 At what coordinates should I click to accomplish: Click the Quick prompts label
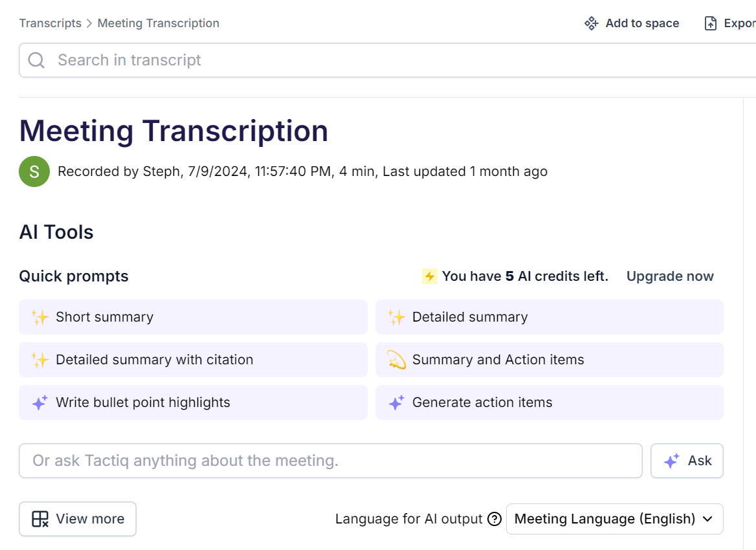coord(74,276)
